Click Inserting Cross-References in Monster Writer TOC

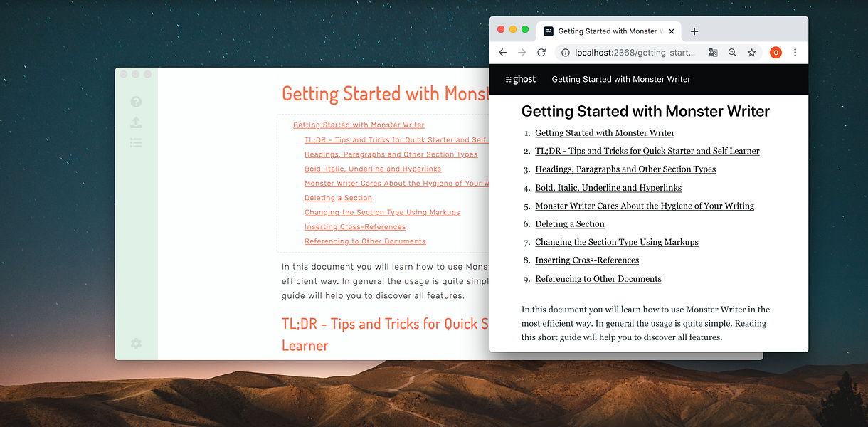(355, 227)
